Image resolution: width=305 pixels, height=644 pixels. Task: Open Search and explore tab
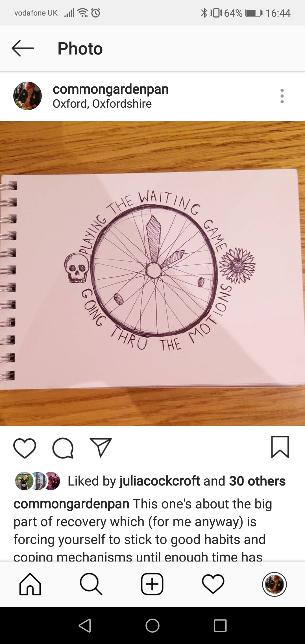coord(91,584)
